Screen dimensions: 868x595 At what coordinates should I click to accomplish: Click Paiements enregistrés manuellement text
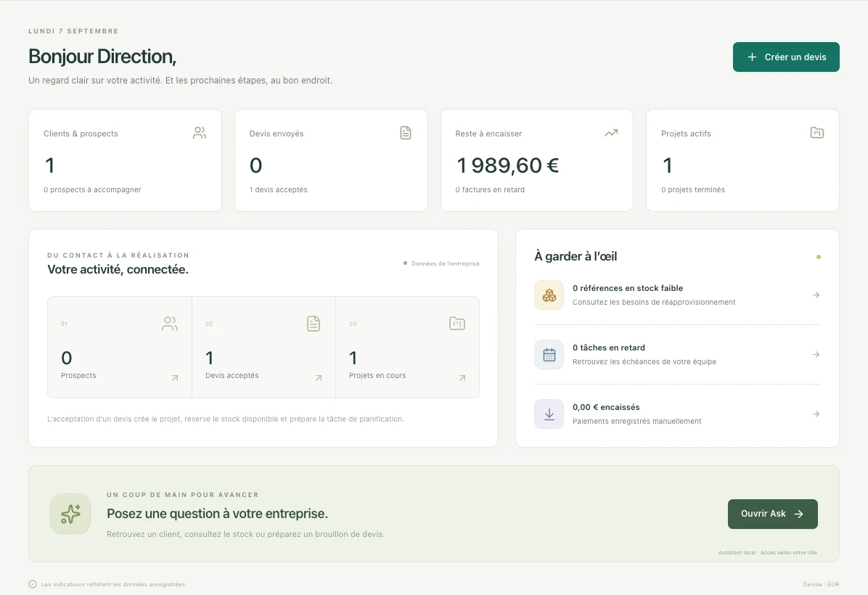636,421
